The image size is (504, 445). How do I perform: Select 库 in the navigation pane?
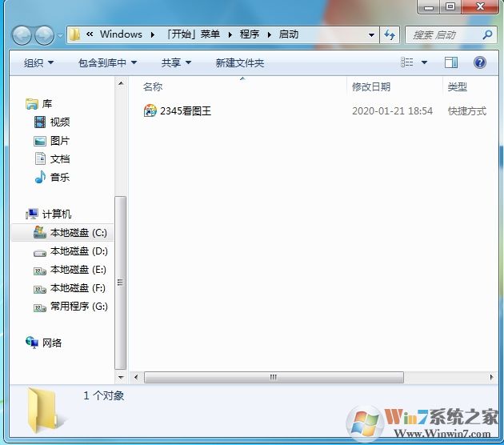point(47,103)
